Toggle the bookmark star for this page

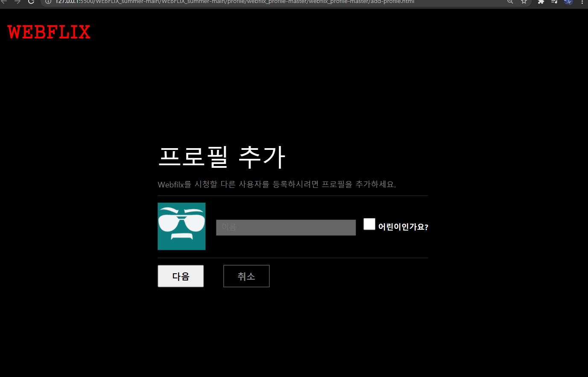click(524, 2)
